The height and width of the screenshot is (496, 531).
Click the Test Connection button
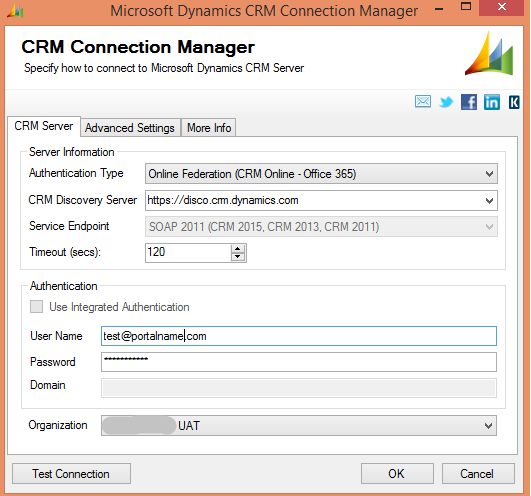[x=71, y=474]
